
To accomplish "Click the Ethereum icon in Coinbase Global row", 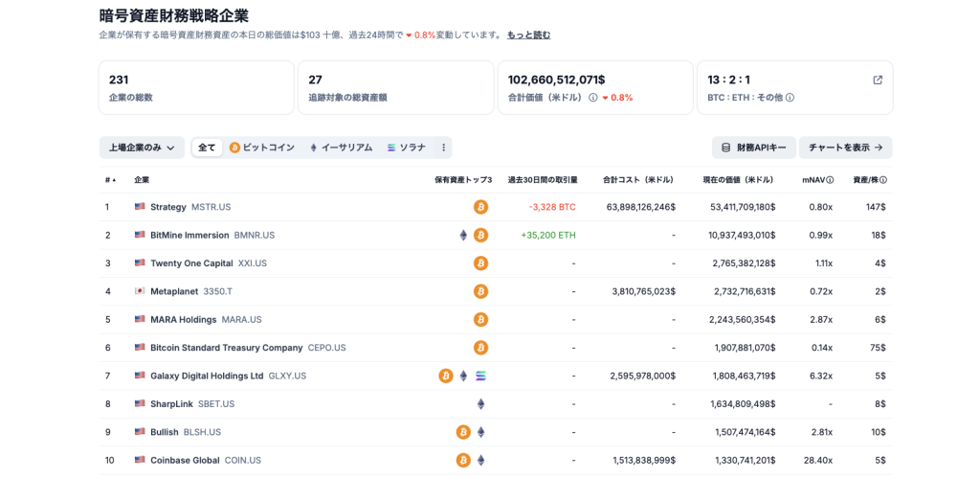I will (480, 460).
